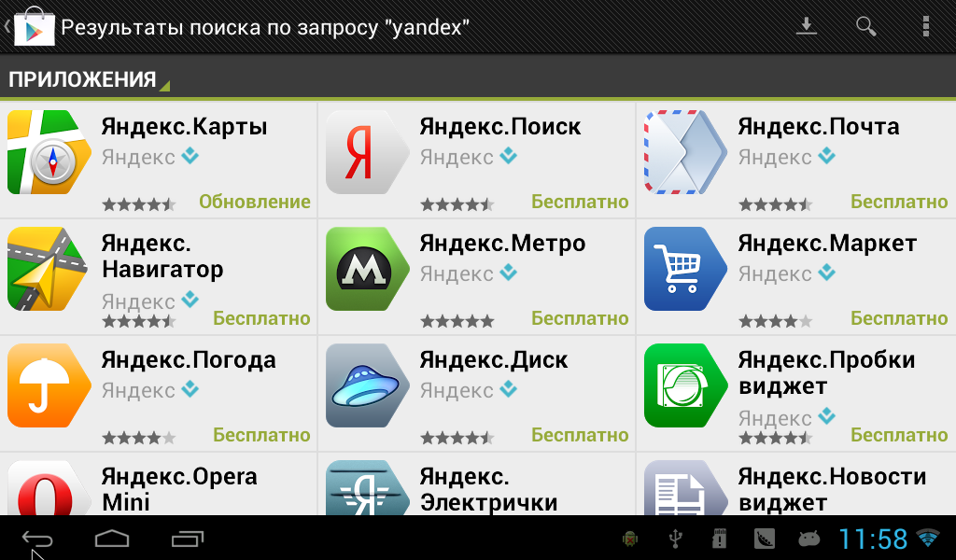Tap the Яндекс.Погода umbrella icon
Viewport: 956px width, 560px height.
49,385
